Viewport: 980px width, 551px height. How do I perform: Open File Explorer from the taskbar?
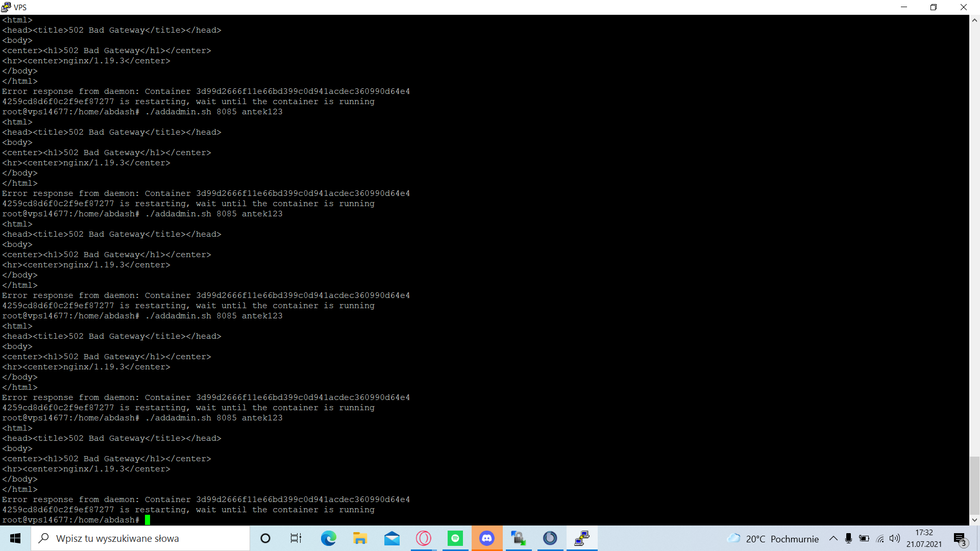(360, 538)
